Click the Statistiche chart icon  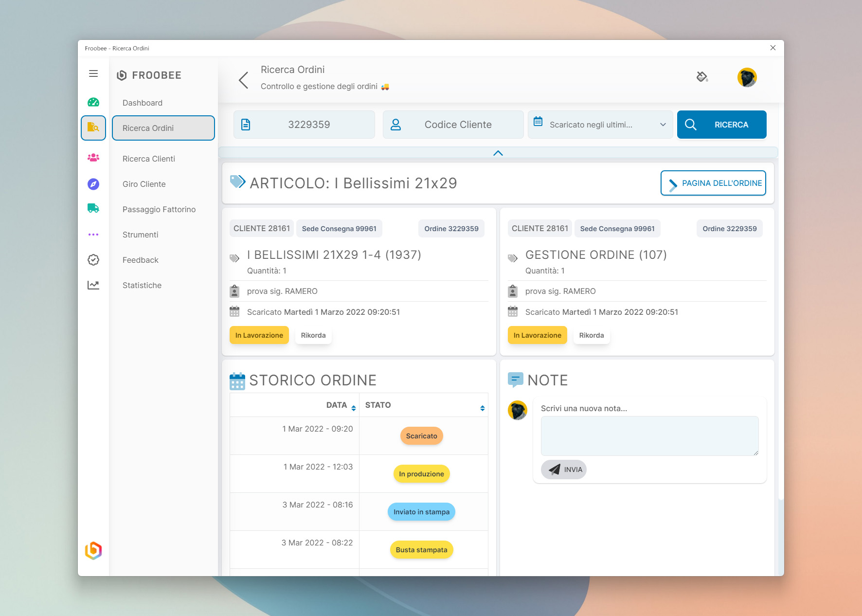pos(93,285)
